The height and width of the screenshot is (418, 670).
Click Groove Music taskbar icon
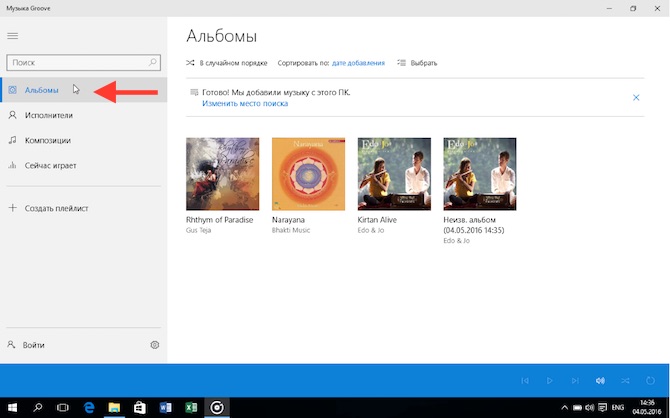[x=217, y=408]
